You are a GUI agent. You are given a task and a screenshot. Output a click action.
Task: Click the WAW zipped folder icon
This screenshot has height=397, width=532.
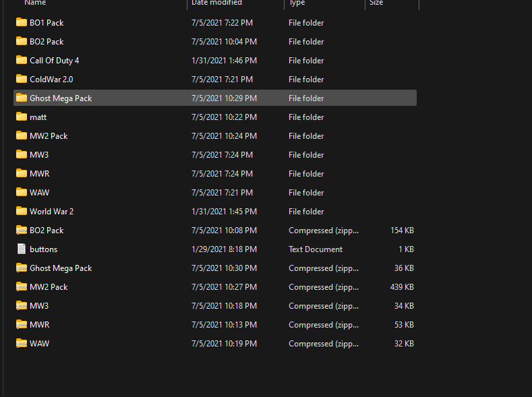[x=22, y=343]
